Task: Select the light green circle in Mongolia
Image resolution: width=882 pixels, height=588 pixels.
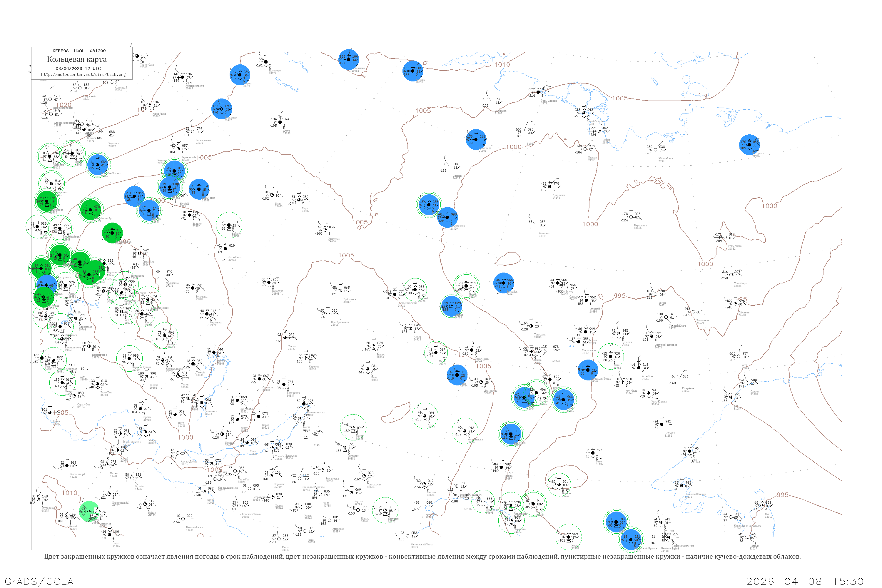Action: click(x=89, y=511)
